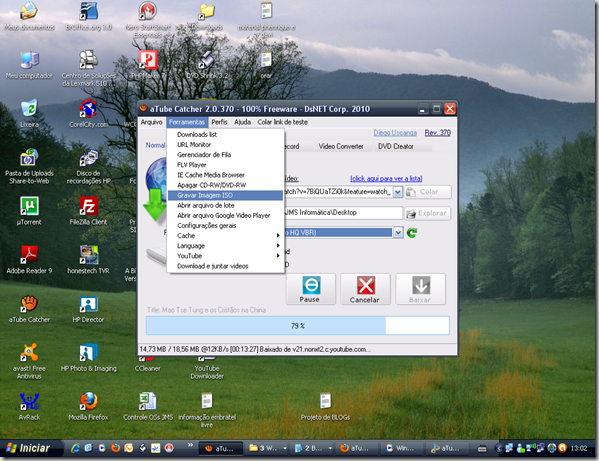Open CorelCity.com desktop shortcut

tap(88, 113)
